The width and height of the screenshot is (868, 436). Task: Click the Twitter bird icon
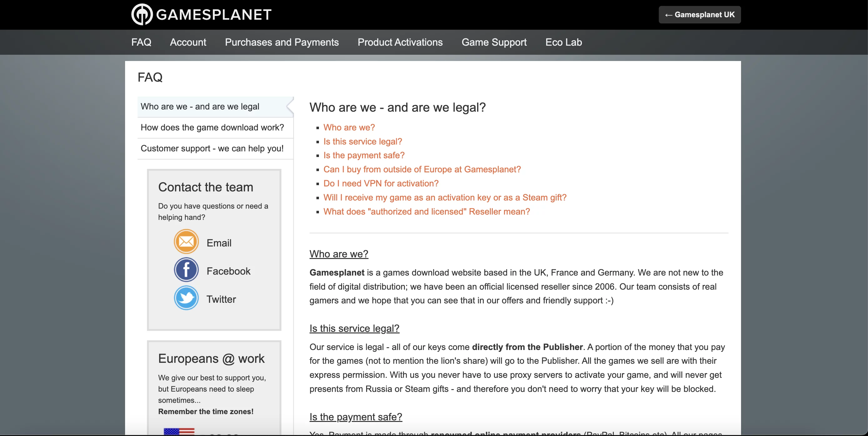(186, 298)
